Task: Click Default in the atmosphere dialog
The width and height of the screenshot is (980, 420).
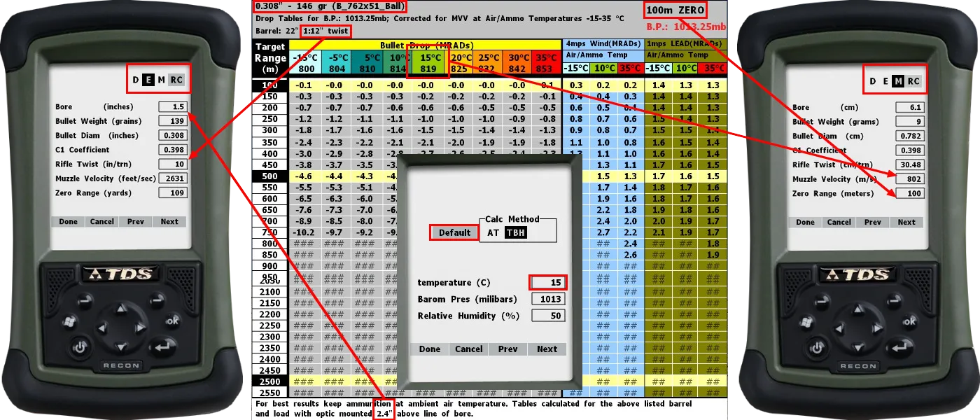Action: (x=455, y=232)
